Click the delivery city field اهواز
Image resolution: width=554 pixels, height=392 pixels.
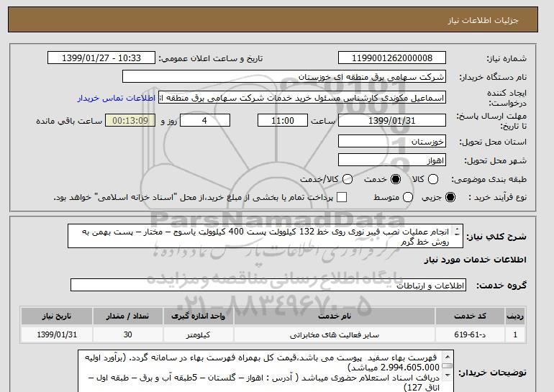(392, 160)
